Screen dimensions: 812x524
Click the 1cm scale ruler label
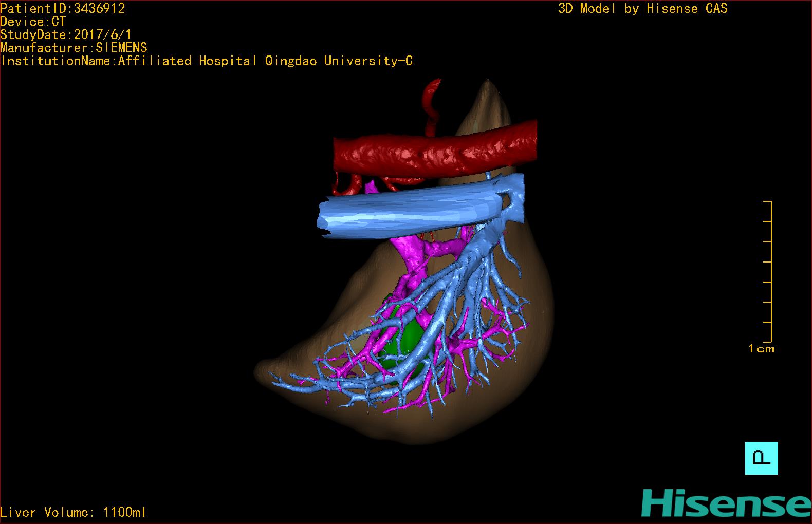[x=761, y=349]
